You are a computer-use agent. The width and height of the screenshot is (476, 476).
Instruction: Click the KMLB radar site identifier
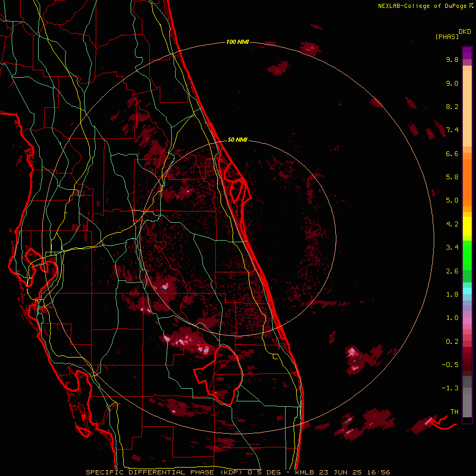(304, 472)
